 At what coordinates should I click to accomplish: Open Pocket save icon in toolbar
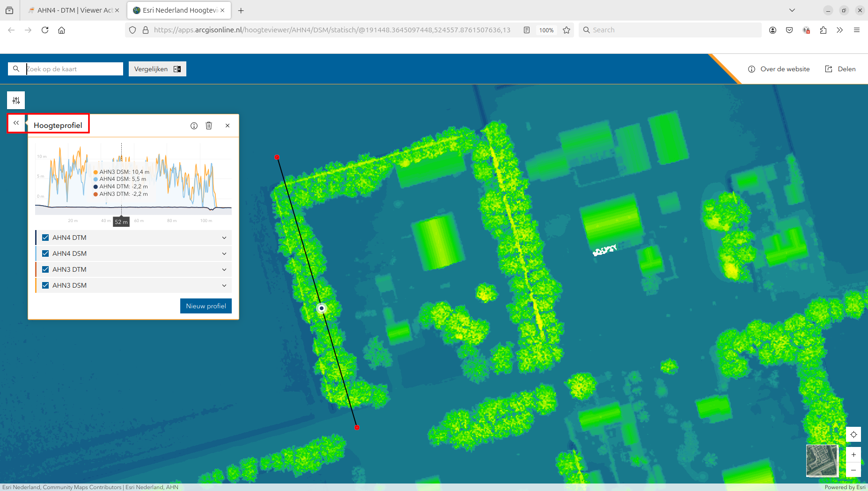point(789,30)
